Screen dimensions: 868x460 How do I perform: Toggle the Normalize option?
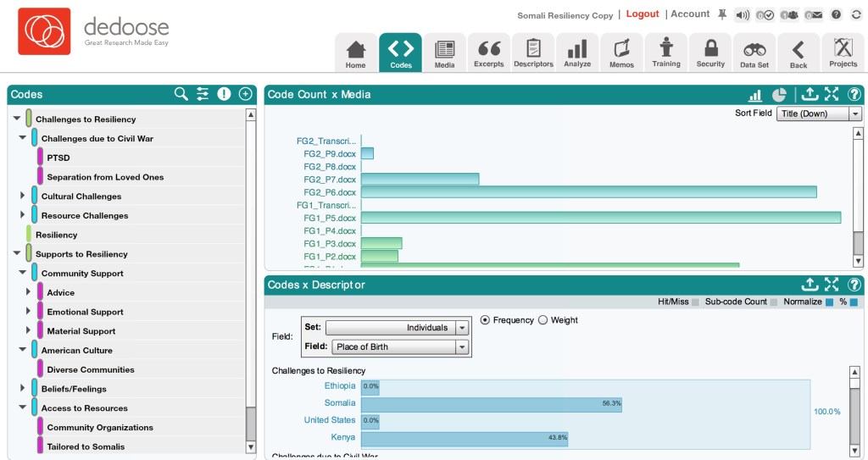click(x=830, y=302)
